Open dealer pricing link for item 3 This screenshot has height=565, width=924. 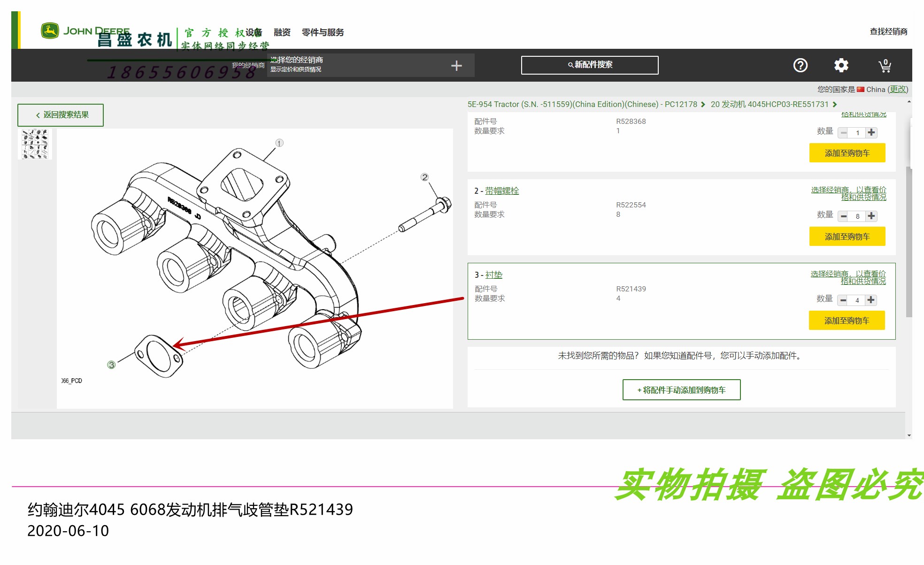pos(848,277)
